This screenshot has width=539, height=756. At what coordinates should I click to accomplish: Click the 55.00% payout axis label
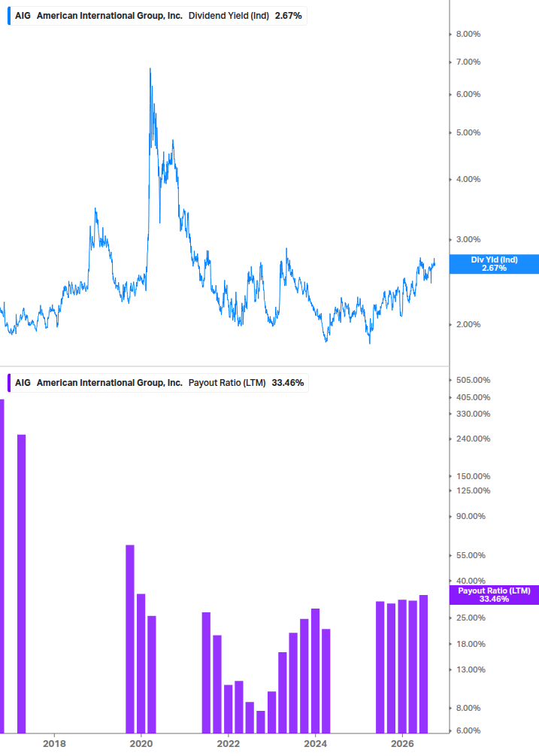[x=471, y=555]
